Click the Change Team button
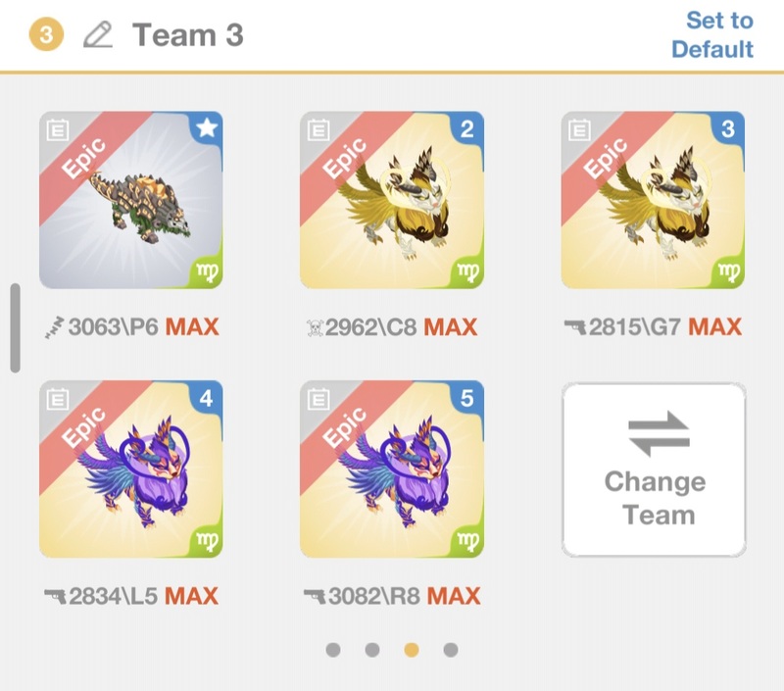The height and width of the screenshot is (691, 784). point(654,469)
